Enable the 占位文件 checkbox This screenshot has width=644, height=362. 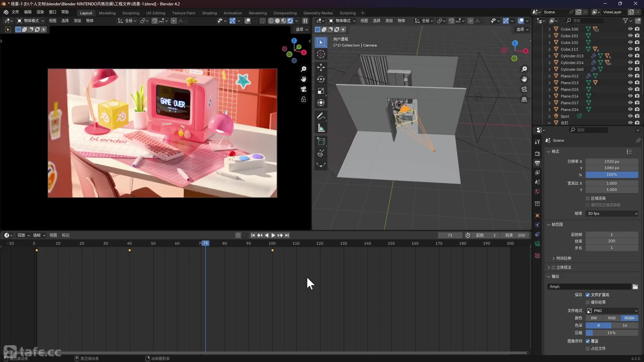(588, 349)
